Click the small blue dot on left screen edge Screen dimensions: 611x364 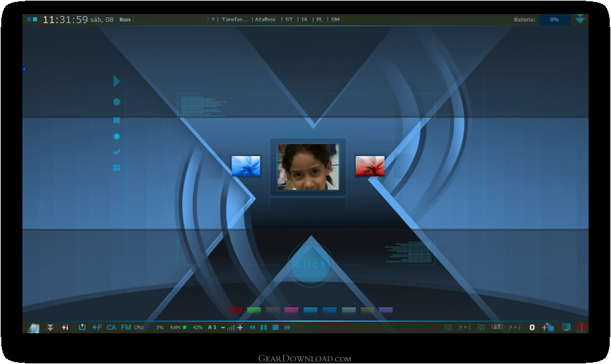pos(24,69)
